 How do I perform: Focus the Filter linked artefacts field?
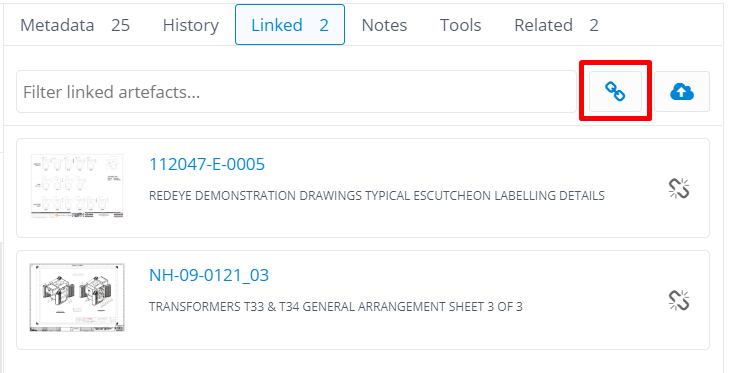point(296,91)
